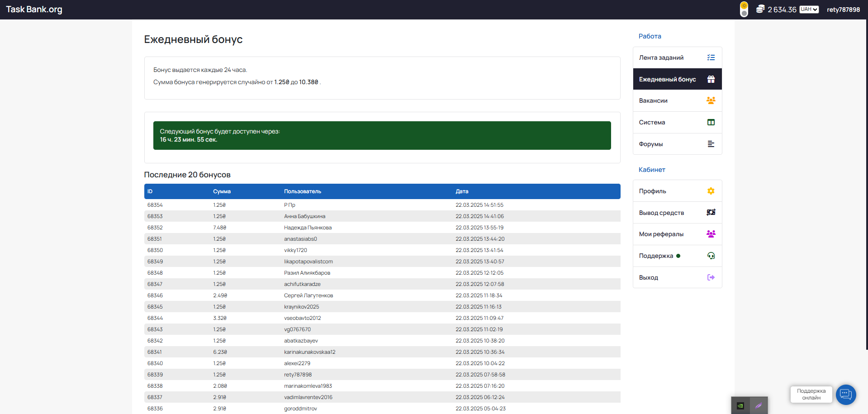This screenshot has width=868, height=414.
Task: Click user achifutkaradze in table
Action: [x=302, y=284]
